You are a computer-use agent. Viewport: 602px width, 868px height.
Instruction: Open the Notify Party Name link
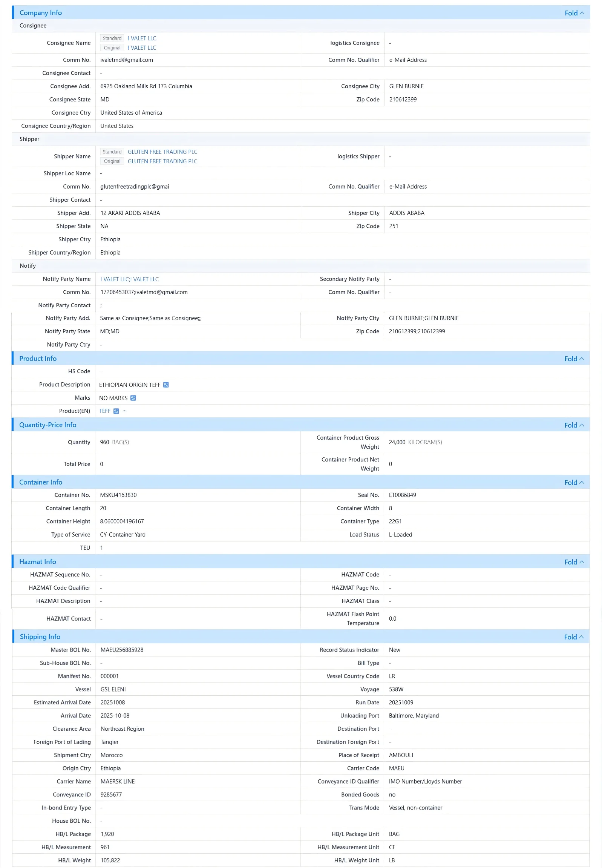(129, 279)
